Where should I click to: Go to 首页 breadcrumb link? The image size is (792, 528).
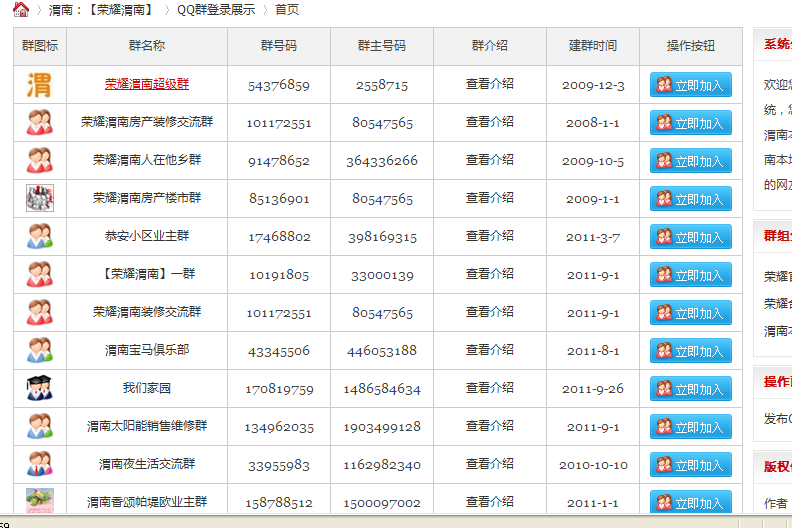(x=287, y=10)
